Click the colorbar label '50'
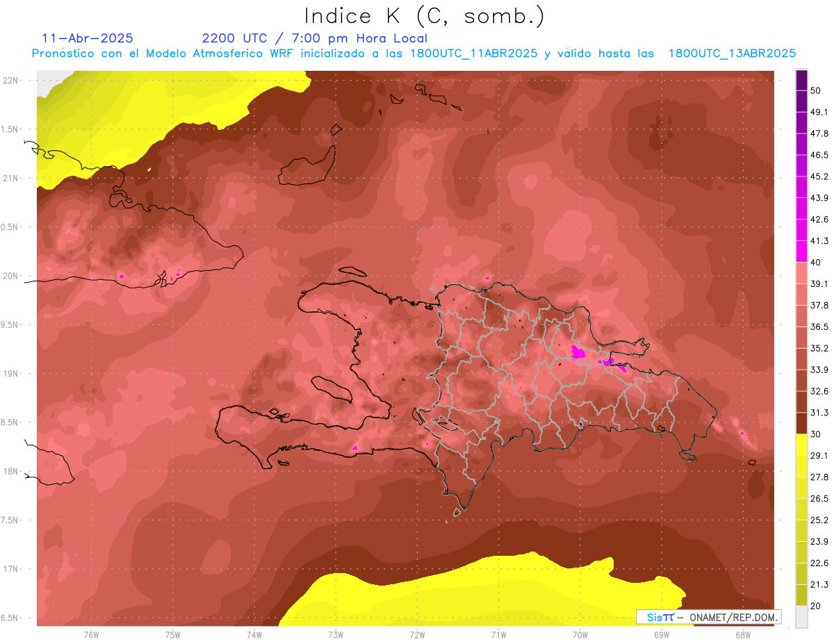Screen dimensions: 834x644 [x=816, y=91]
